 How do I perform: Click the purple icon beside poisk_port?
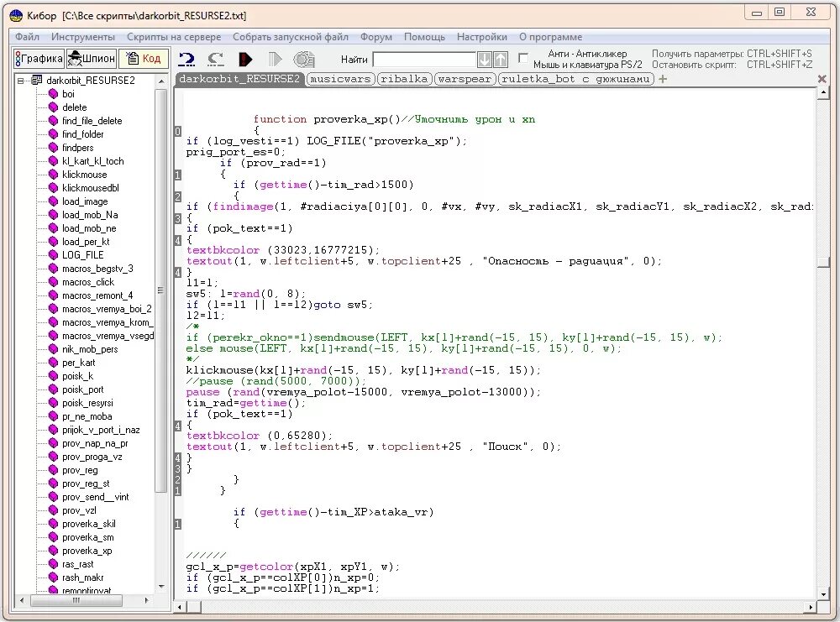coord(53,389)
